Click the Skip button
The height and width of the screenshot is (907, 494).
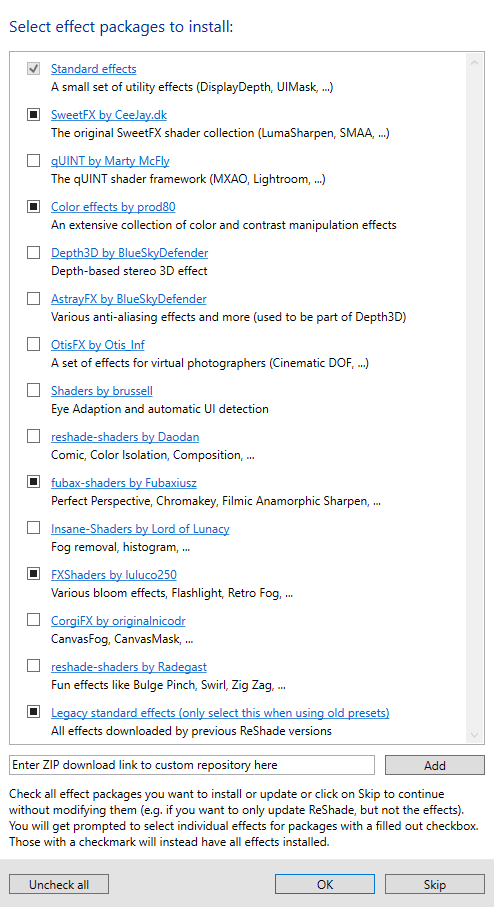click(x=434, y=884)
